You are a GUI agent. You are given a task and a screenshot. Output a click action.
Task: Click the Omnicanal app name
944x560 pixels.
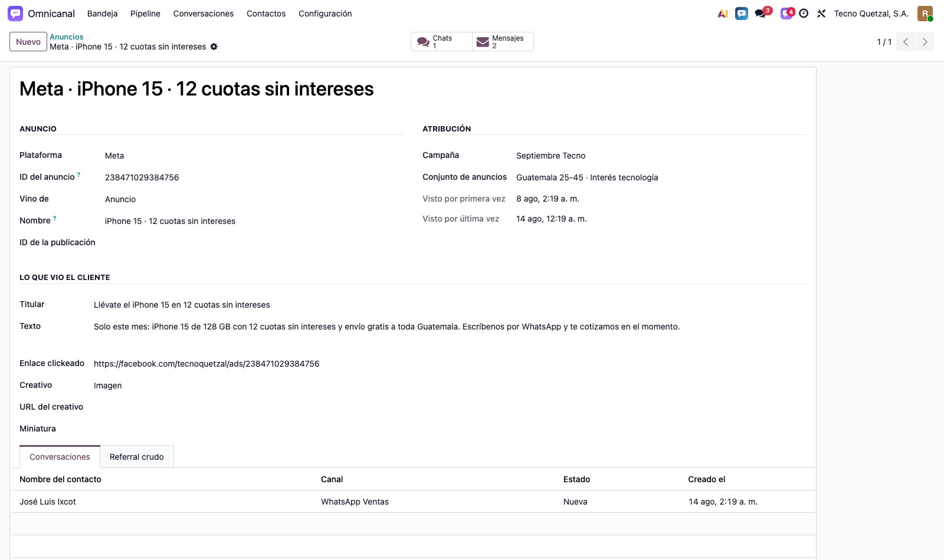pyautogui.click(x=51, y=14)
